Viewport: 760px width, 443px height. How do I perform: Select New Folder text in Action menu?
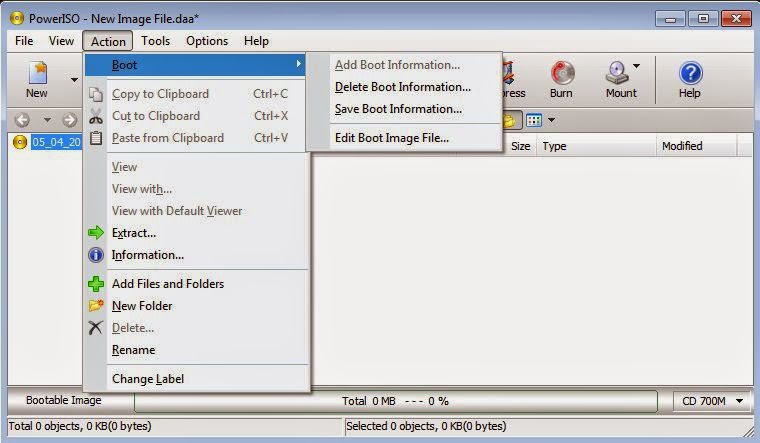pos(142,306)
